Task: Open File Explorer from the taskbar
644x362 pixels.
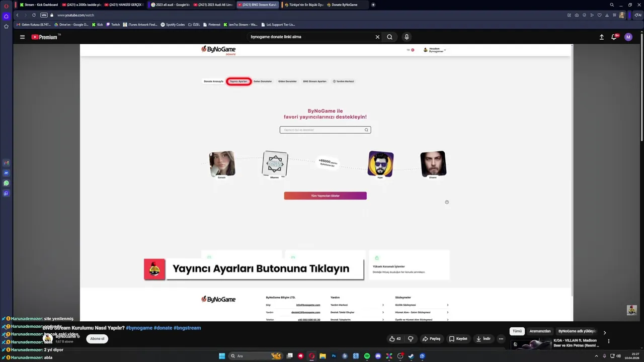Action: [323, 356]
